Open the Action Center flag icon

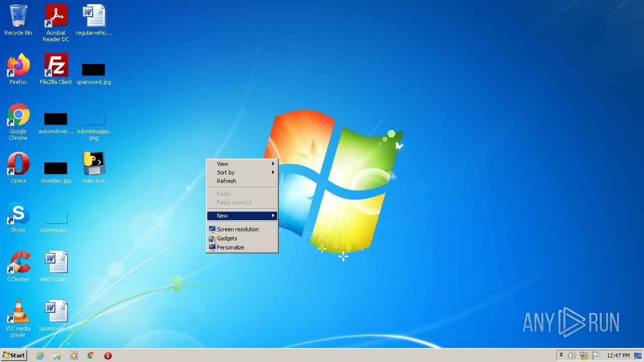click(596, 355)
